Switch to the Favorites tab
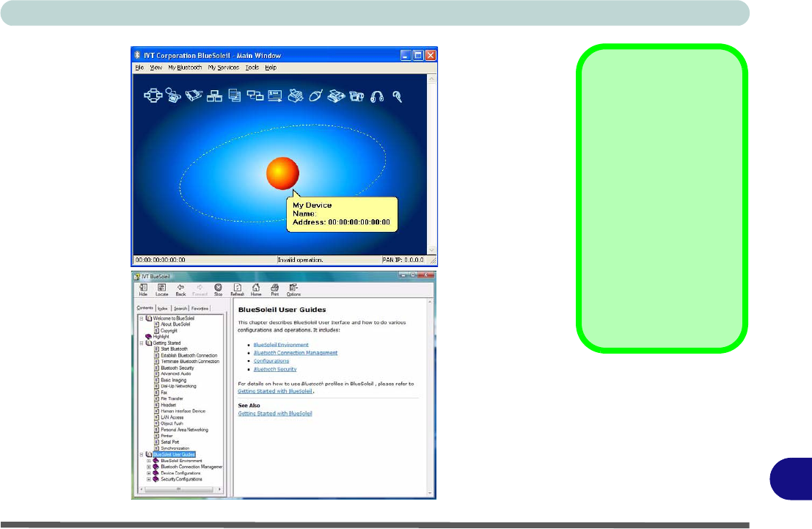 click(200, 308)
